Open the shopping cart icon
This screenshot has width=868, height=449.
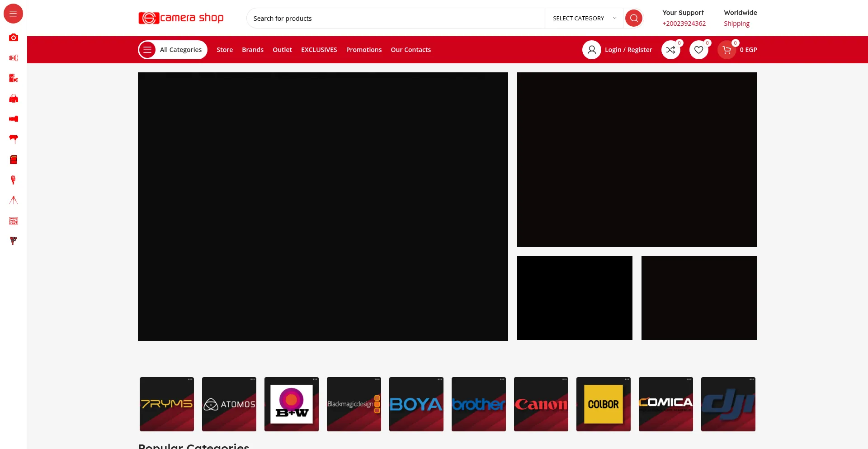[726, 50]
